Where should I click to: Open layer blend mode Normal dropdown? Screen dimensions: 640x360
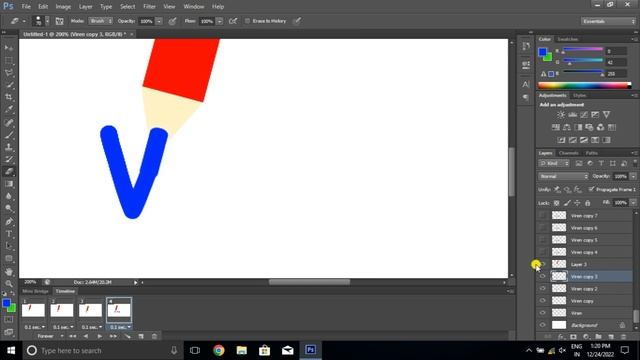(x=563, y=176)
